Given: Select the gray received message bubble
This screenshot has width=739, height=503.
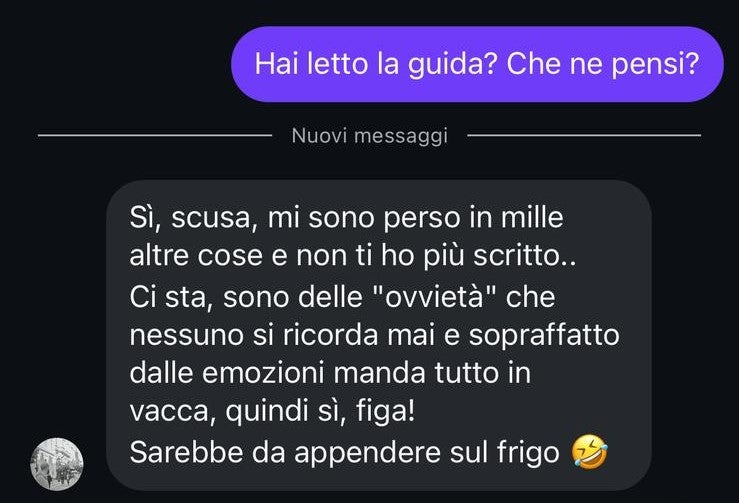Looking at the screenshot, I should tap(379, 335).
